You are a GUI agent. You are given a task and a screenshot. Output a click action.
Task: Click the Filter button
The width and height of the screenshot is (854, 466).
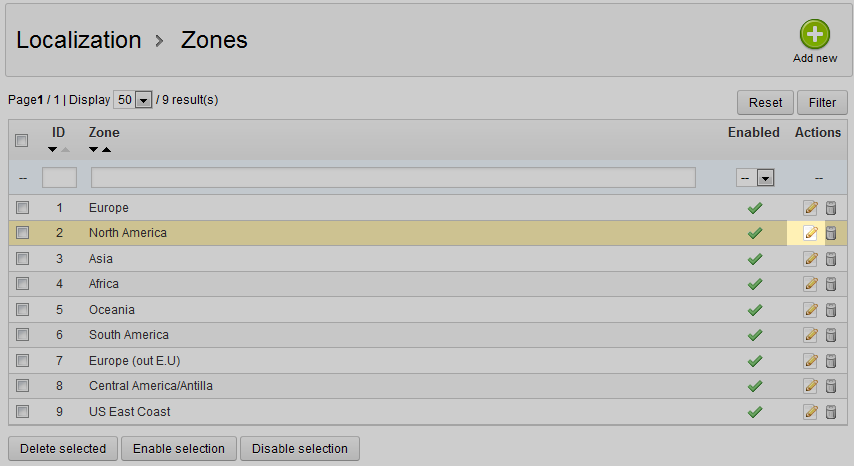click(x=822, y=103)
